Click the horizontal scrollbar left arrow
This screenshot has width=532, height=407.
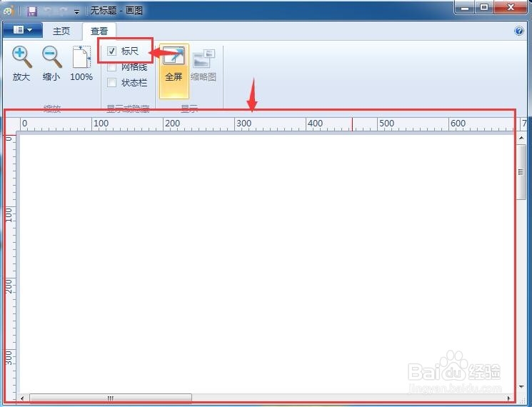(22, 398)
